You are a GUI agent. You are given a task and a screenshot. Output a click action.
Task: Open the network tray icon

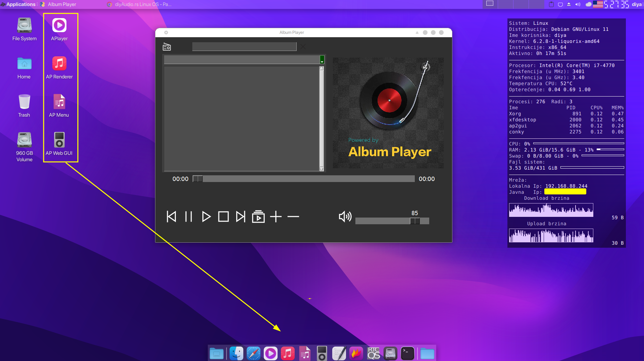tap(560, 4)
